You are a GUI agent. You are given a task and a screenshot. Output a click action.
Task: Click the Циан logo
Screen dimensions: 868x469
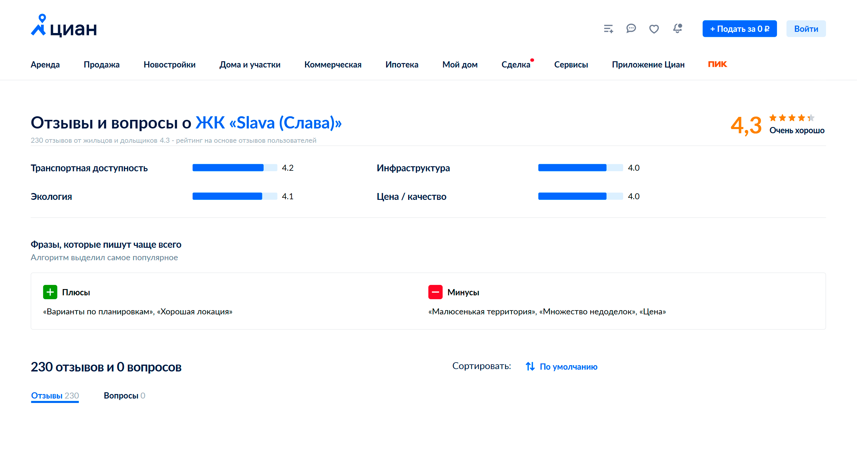(64, 26)
